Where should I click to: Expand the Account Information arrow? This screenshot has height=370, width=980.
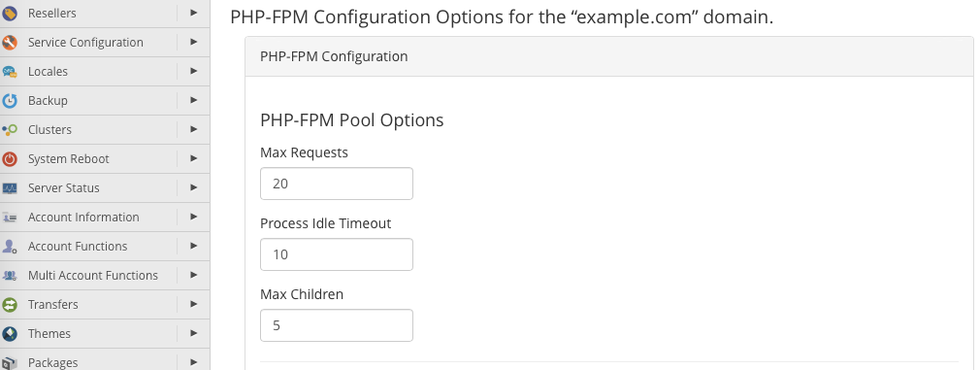click(x=194, y=217)
